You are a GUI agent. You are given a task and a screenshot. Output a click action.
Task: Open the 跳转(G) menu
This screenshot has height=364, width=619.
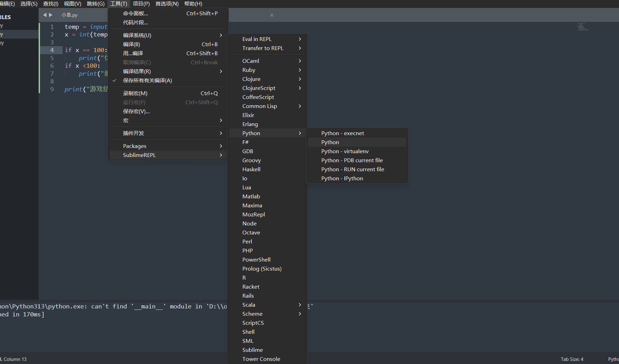[96, 4]
